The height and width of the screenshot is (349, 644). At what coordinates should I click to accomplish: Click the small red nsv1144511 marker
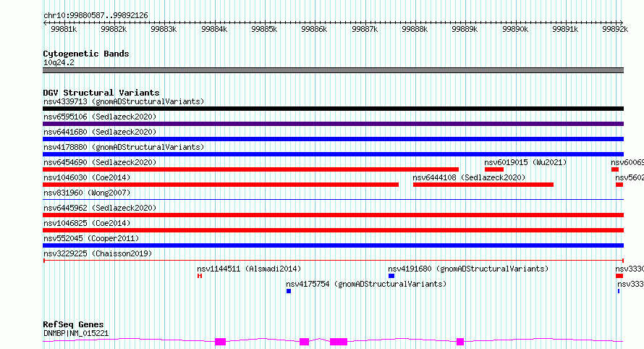coord(200,276)
